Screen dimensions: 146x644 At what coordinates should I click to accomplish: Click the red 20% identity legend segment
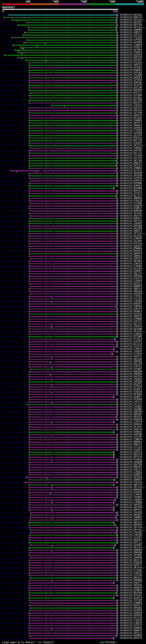pyautogui.click(x=16, y=4)
